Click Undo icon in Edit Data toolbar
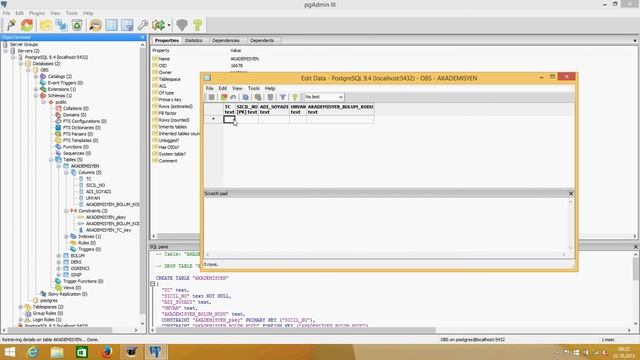This screenshot has height=360, width=640. click(x=233, y=97)
